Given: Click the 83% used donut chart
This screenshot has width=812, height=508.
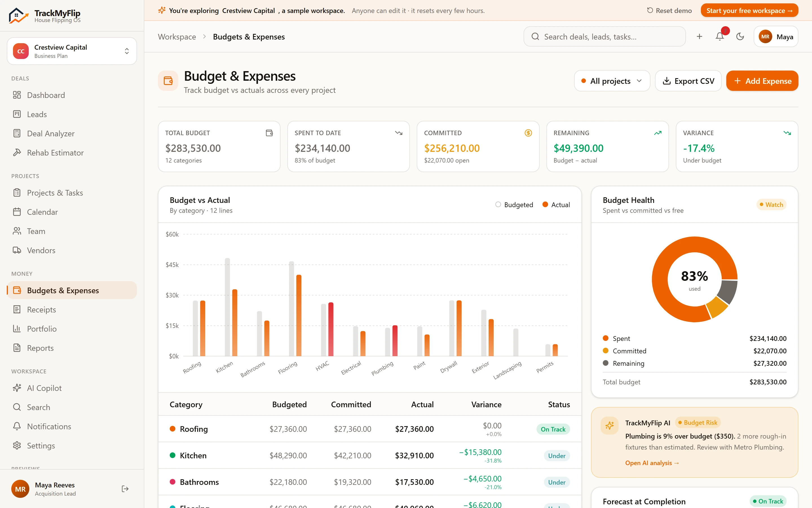Looking at the screenshot, I should [694, 279].
